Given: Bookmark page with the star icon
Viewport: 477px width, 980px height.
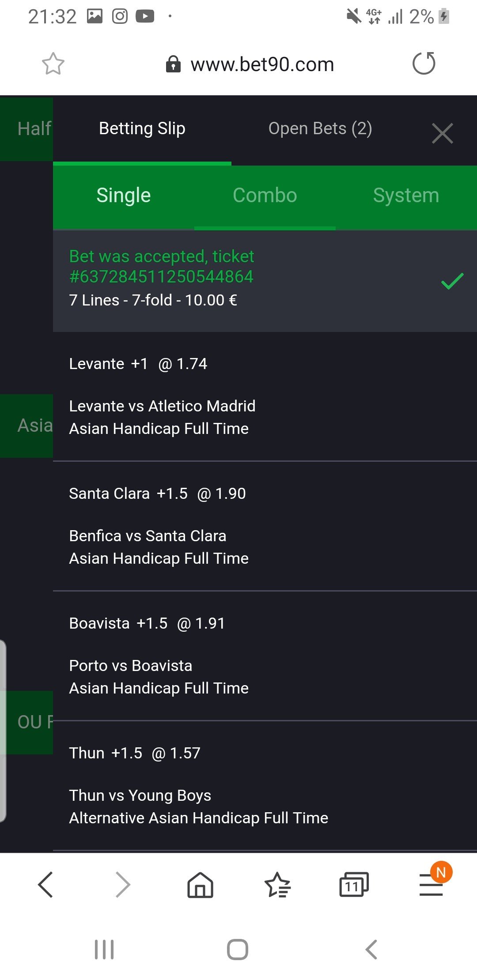Looking at the screenshot, I should coord(53,64).
